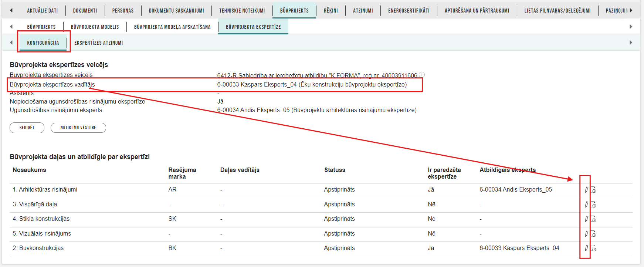Click 1. Arhitektūras risinājumi row name
This screenshot has width=644, height=267.
(x=45, y=190)
